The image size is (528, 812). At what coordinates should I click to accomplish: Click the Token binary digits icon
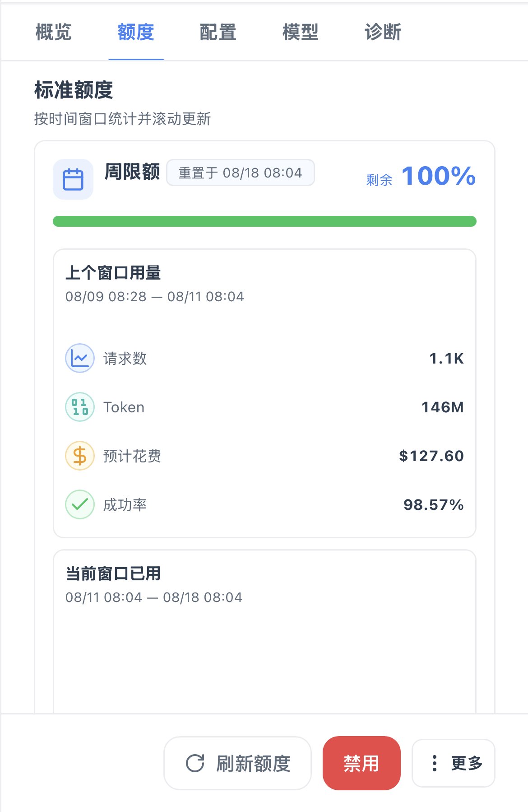80,407
